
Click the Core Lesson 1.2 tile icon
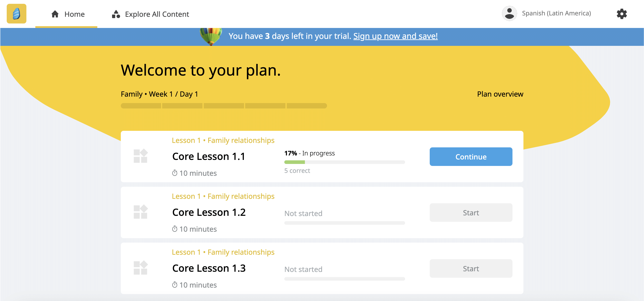(140, 212)
